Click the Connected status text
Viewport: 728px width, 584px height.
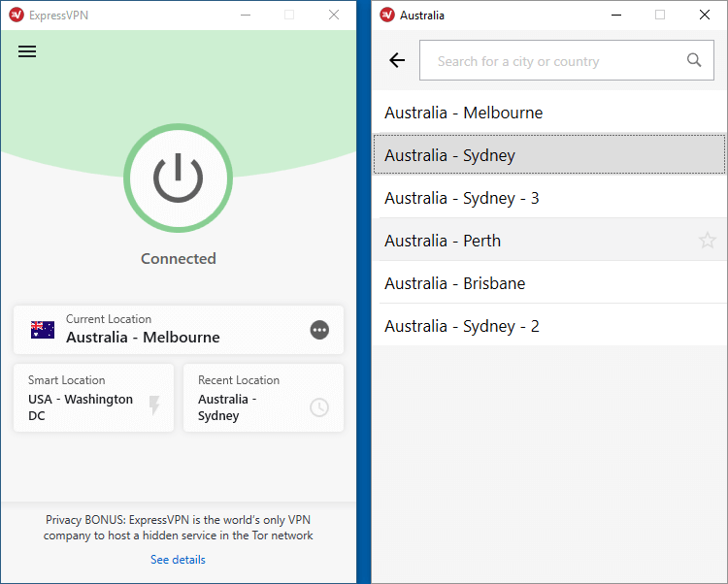179,258
